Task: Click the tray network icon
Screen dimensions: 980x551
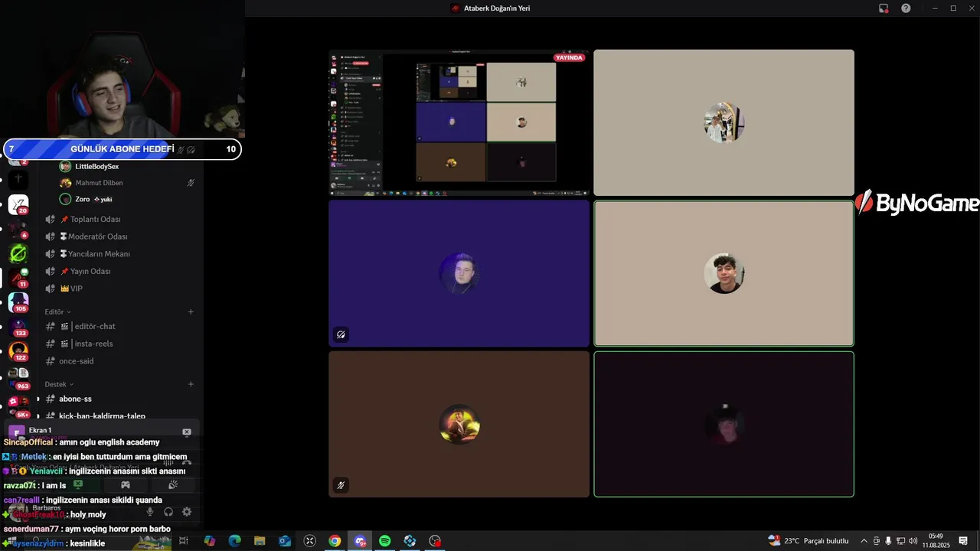Action: click(x=900, y=541)
